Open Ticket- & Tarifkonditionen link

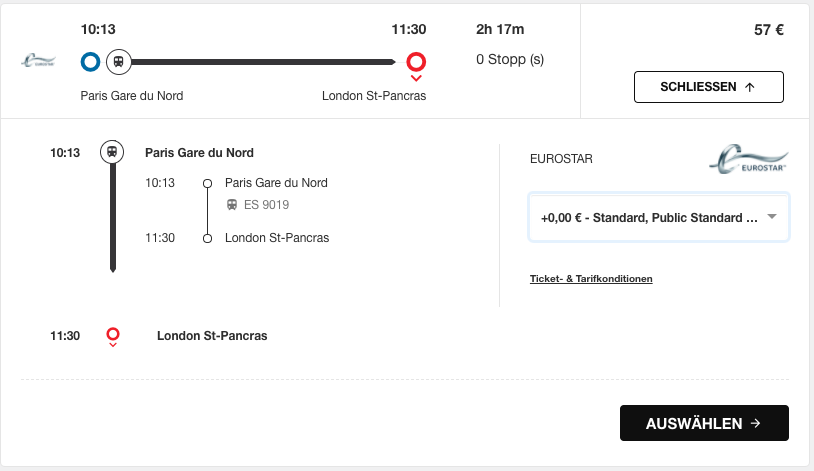point(591,279)
